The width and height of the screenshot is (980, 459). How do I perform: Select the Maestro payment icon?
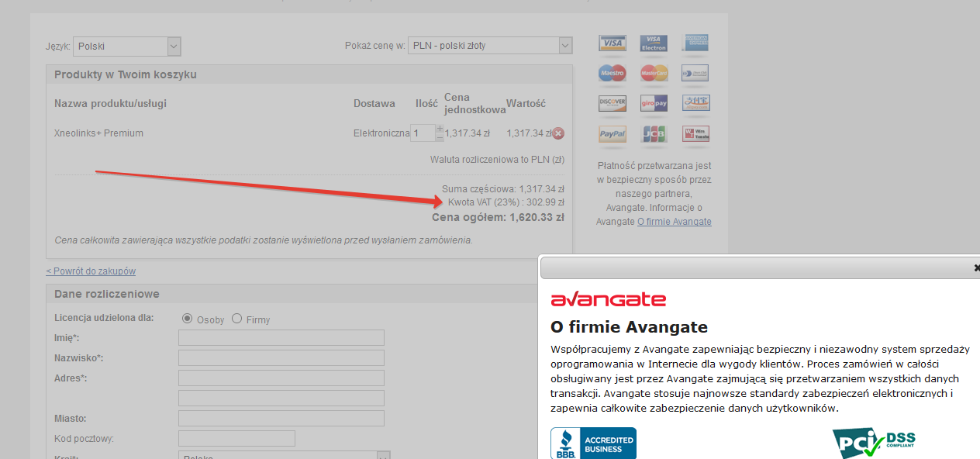click(612, 74)
